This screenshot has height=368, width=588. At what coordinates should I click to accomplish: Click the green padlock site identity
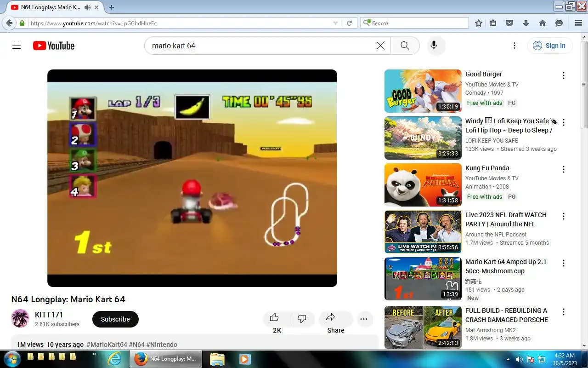(x=22, y=23)
